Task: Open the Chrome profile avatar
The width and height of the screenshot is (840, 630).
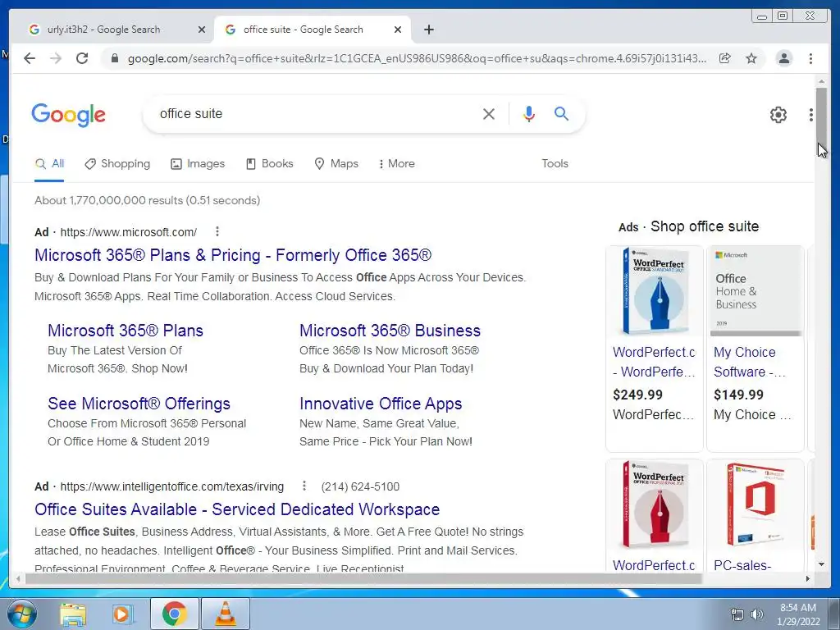Action: click(783, 58)
